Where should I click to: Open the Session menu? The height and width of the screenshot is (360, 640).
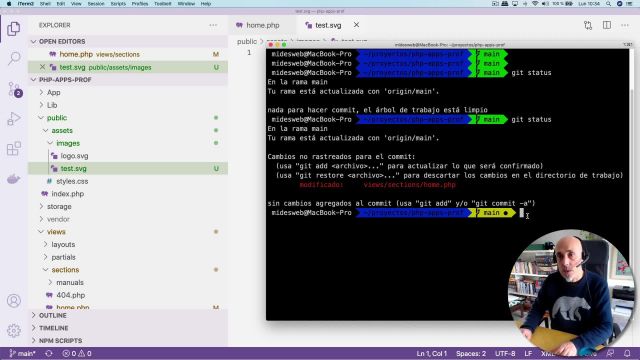pos(96,4)
